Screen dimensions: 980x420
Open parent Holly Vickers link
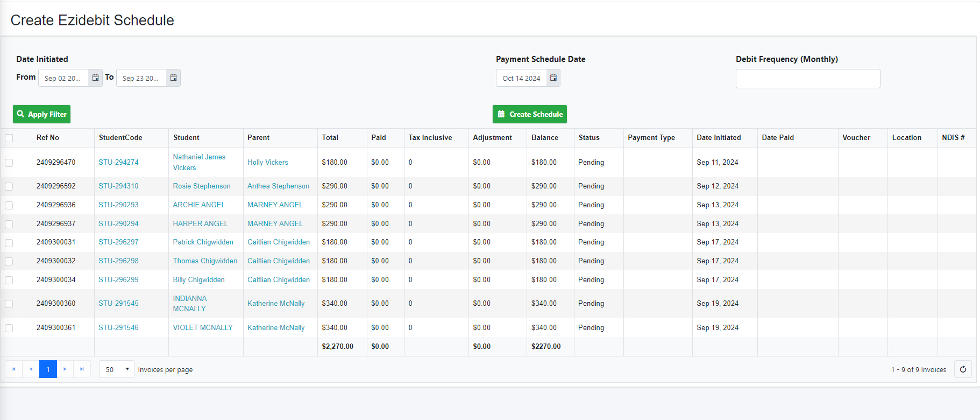coord(268,162)
